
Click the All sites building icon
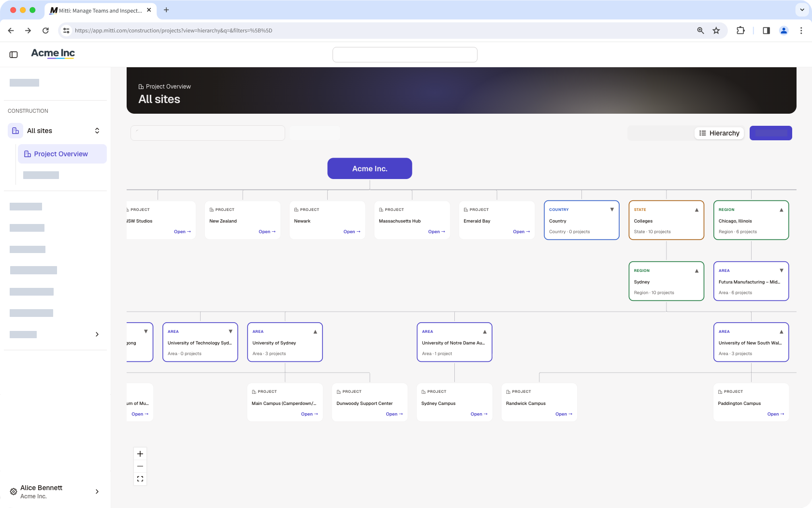click(x=15, y=131)
